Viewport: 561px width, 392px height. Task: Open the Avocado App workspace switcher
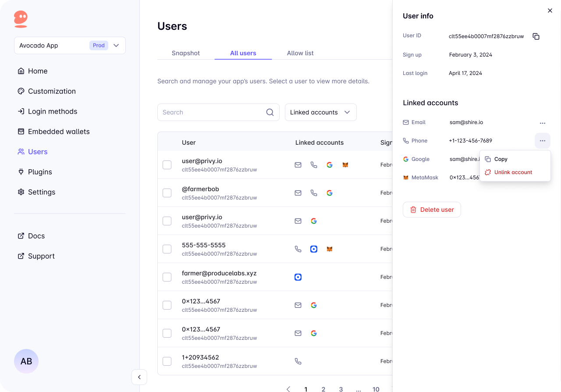70,45
